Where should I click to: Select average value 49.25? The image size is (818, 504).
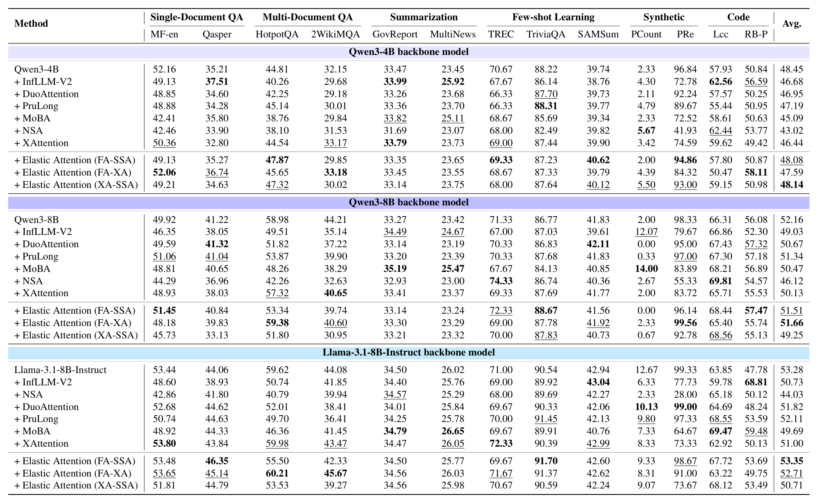[792, 335]
